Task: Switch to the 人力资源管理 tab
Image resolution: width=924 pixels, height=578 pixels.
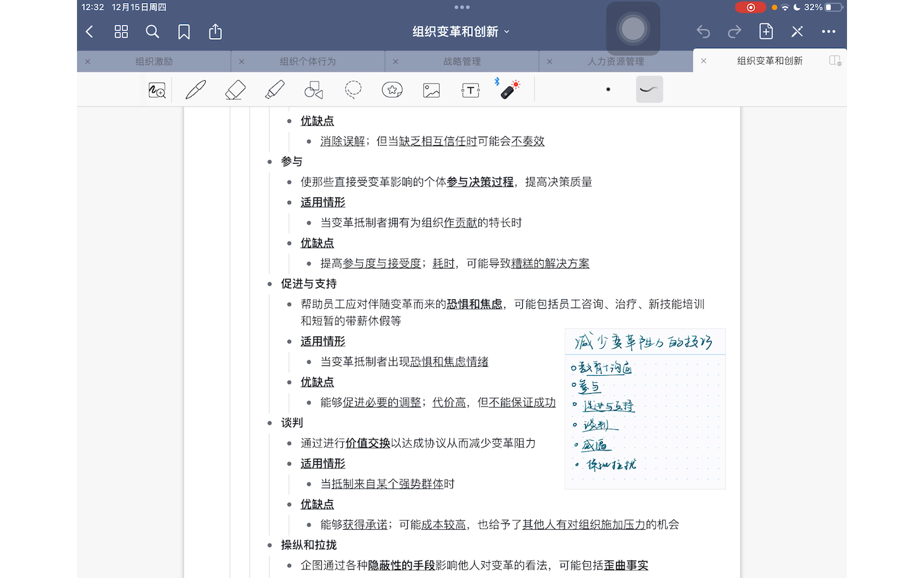Action: coord(615,61)
